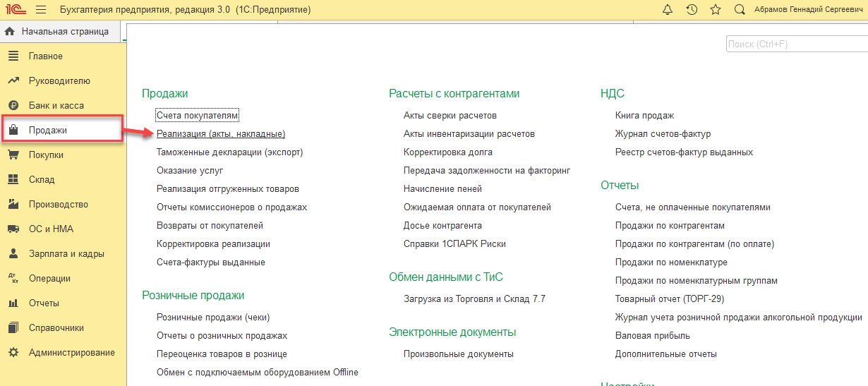Image resolution: width=868 pixels, height=386 pixels.
Task: Click the search magnifier icon
Action: [740, 10]
